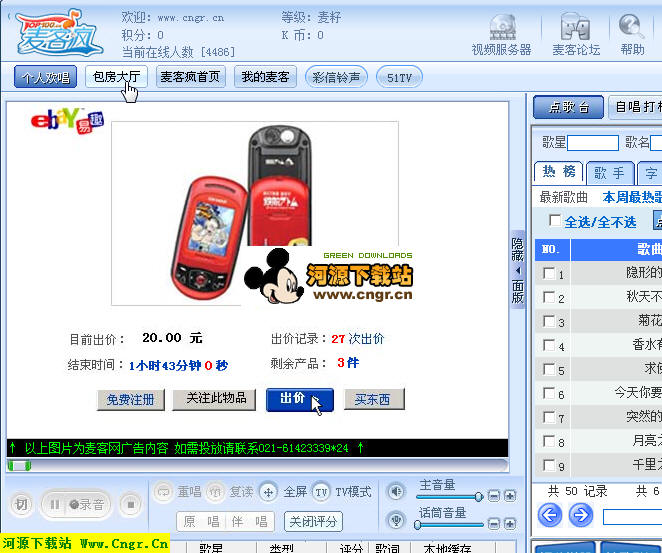
Task: Click the 买东西 button
Action: pos(374,399)
